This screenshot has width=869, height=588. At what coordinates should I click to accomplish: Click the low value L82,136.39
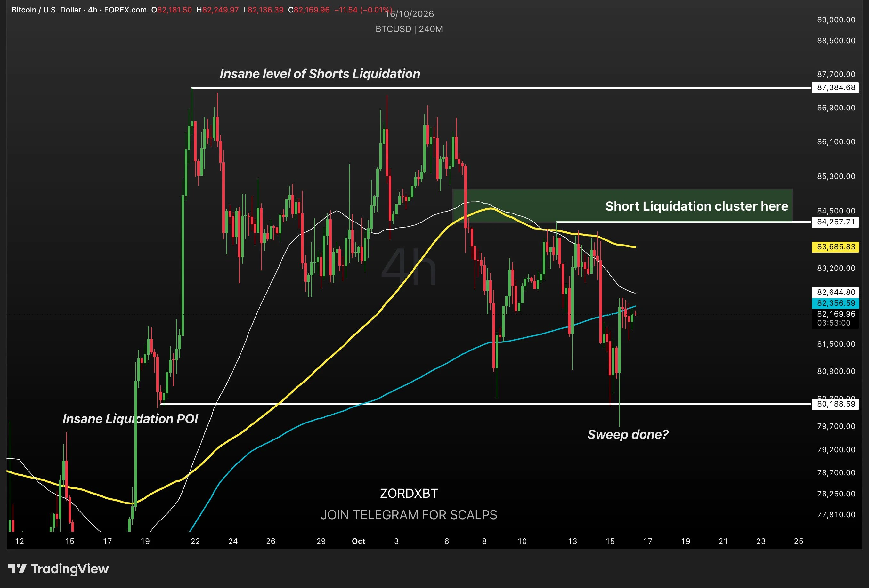[x=263, y=10]
